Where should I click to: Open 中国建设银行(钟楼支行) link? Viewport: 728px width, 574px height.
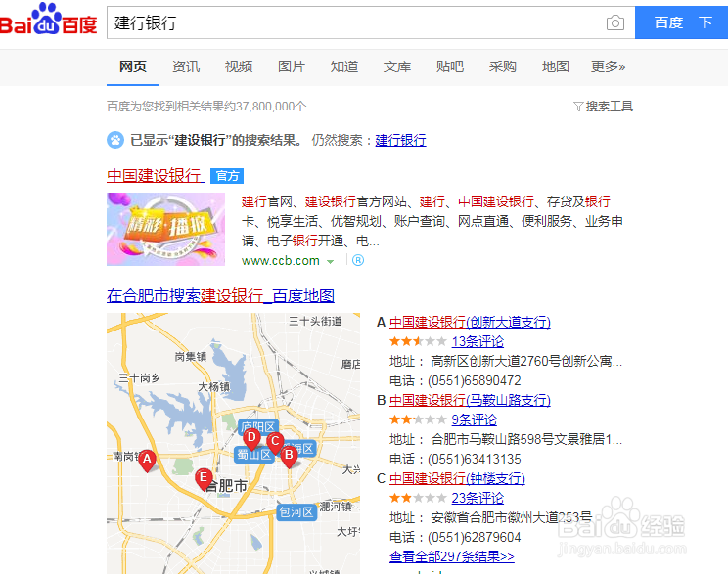coord(457,478)
